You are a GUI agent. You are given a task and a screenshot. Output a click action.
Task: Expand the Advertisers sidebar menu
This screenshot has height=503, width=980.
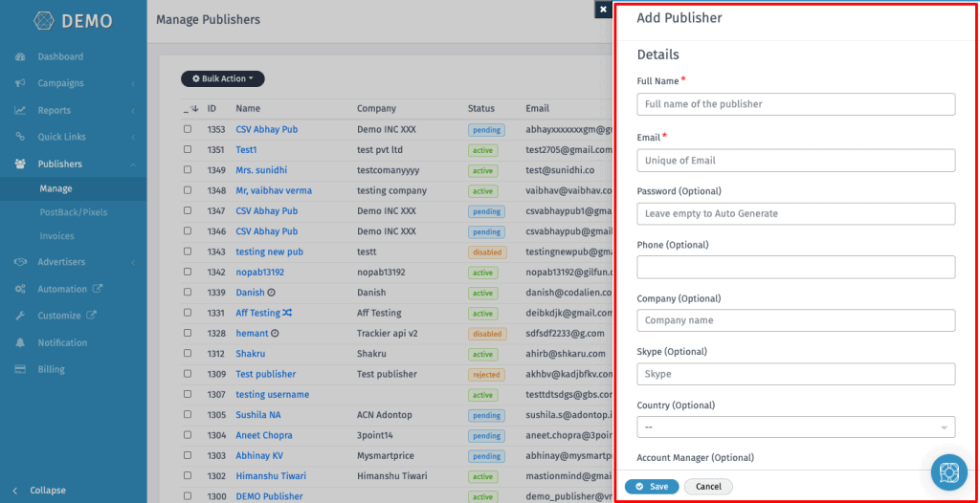coord(61,262)
